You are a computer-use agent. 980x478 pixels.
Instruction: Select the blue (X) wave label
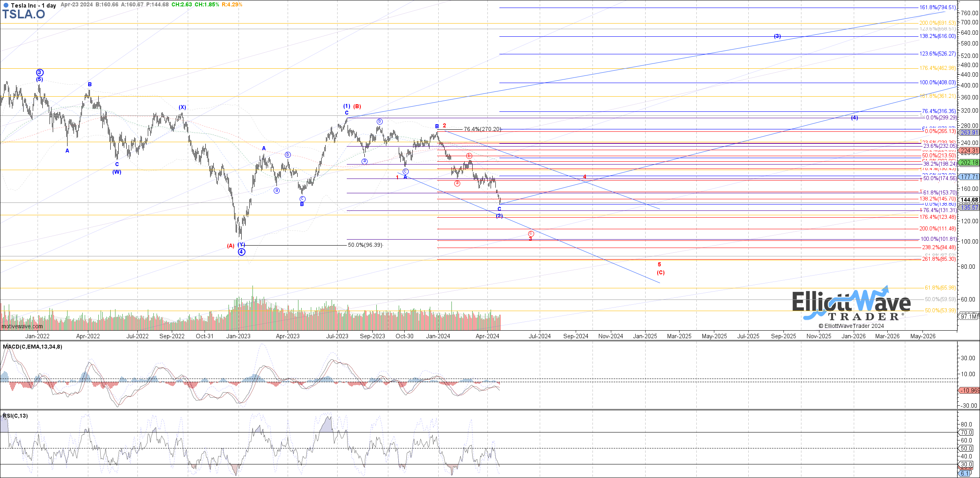click(x=182, y=107)
